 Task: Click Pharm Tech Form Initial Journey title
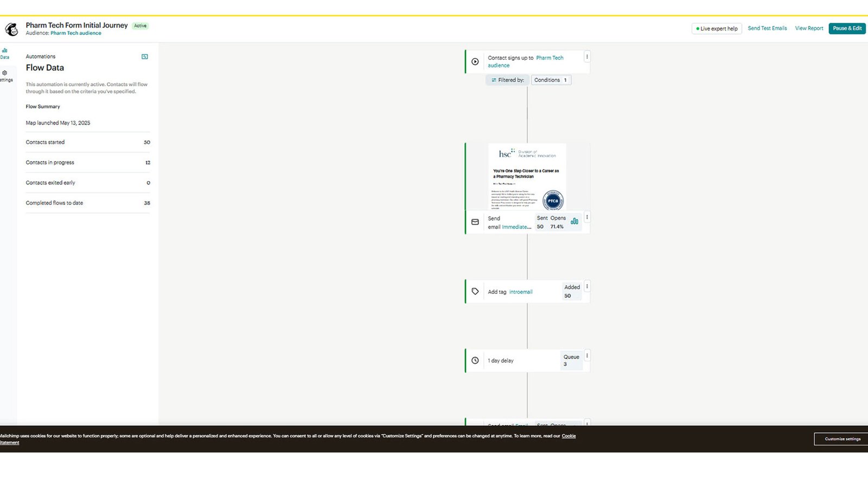tap(76, 25)
